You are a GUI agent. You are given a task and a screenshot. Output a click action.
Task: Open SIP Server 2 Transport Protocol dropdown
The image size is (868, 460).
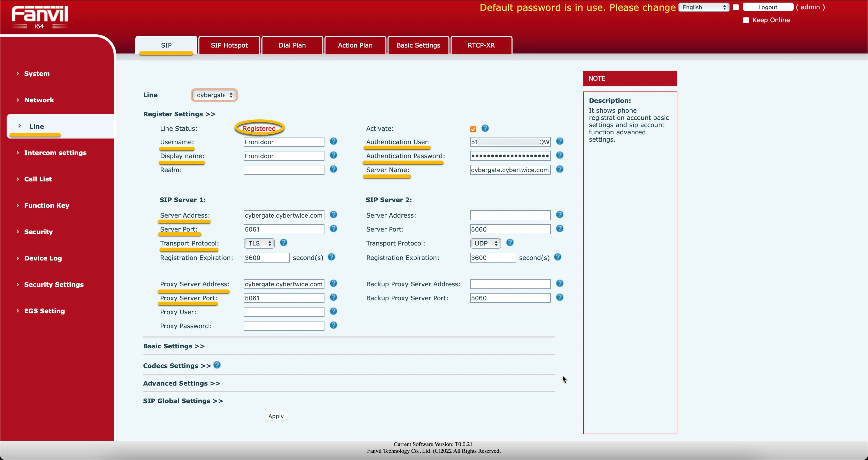pos(485,243)
